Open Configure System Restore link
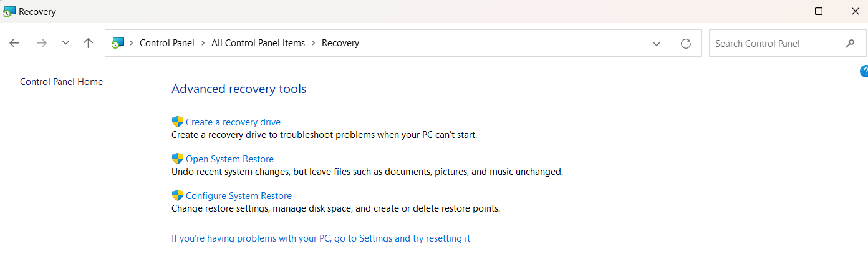Screen dimensions: 868x269 pyautogui.click(x=239, y=196)
